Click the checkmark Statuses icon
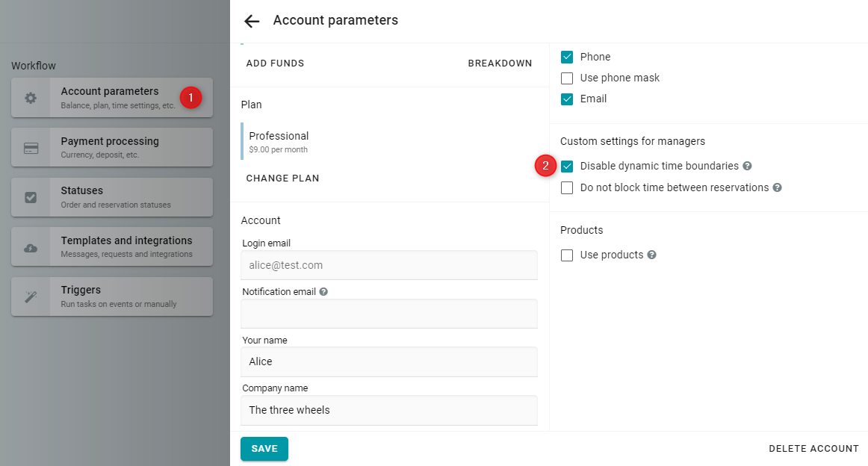 (x=31, y=198)
